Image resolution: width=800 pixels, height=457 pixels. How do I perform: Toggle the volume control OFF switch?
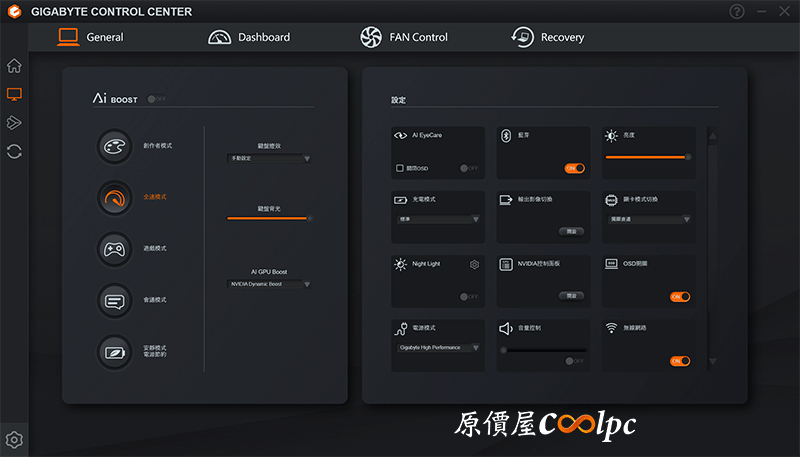pos(574,361)
